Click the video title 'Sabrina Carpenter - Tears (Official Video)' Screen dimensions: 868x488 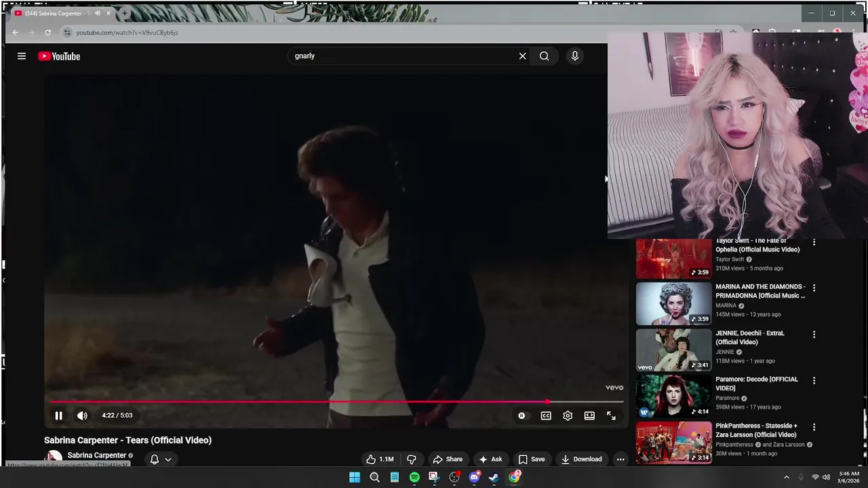tap(127, 440)
